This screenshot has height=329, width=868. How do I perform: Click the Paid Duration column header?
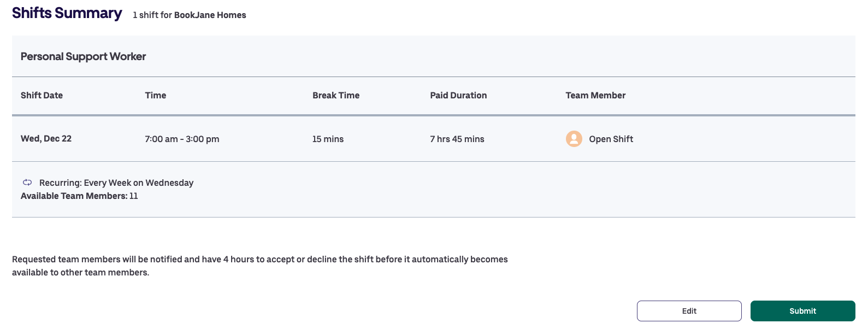pos(458,95)
